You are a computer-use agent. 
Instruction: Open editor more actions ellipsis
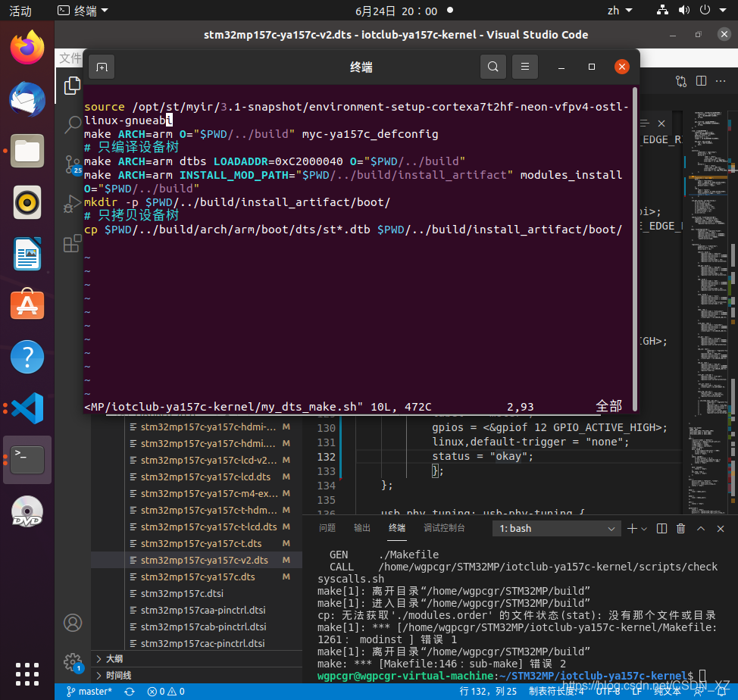721,81
